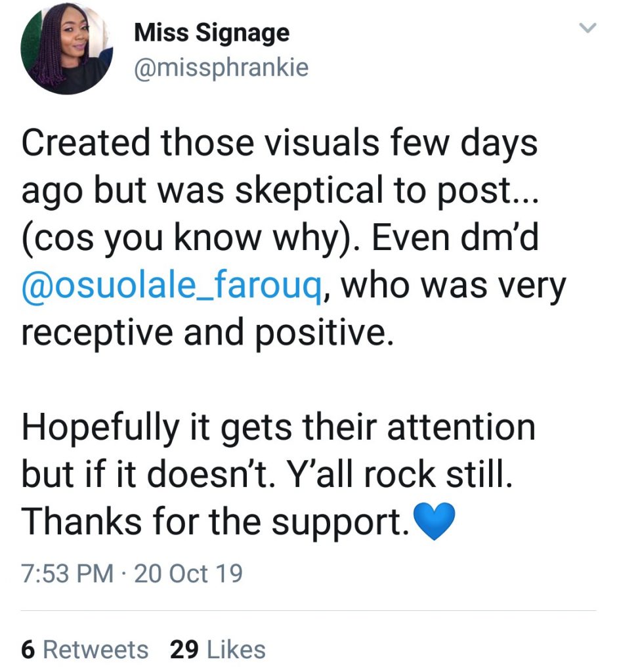Click the "Created those visuals few days" line
Viewport: 617px width, 672px height.
[x=279, y=144]
